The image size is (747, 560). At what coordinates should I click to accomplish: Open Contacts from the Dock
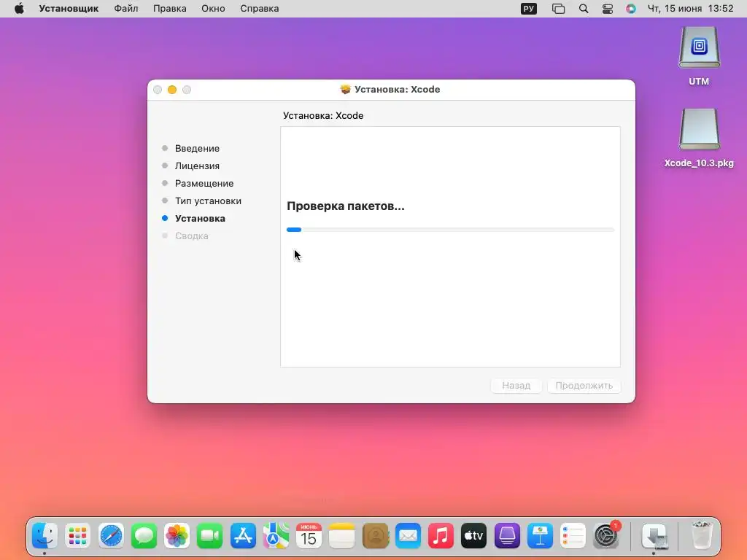click(x=375, y=536)
